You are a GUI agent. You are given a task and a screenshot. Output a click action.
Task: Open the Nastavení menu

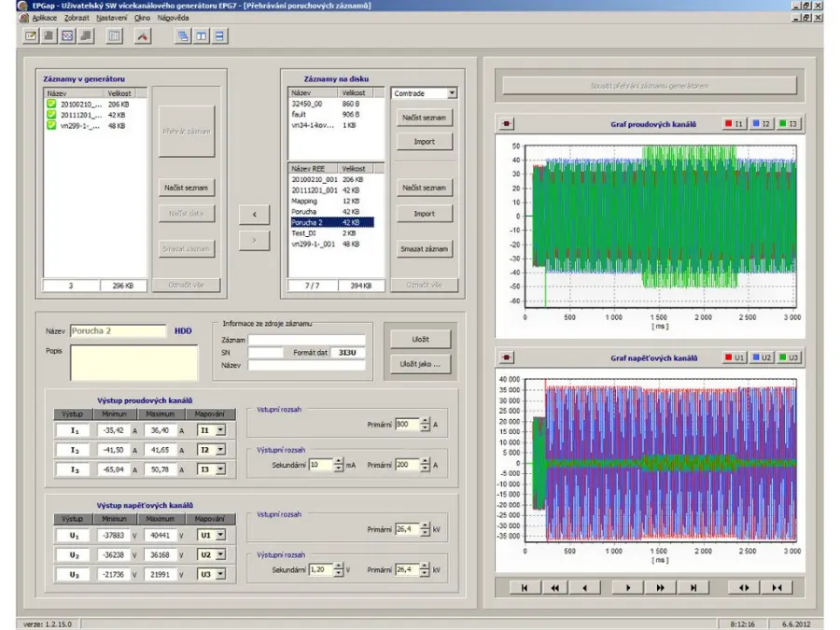pyautogui.click(x=112, y=18)
